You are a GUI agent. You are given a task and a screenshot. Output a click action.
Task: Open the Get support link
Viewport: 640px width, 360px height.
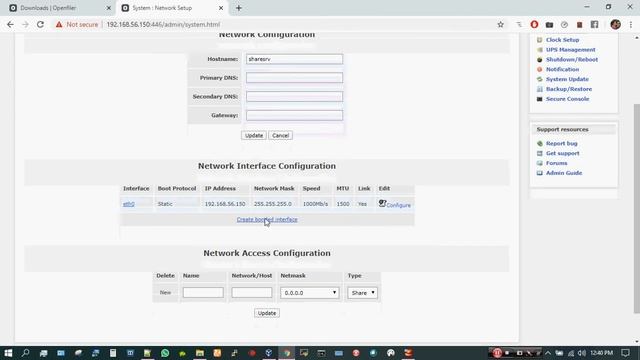[x=562, y=153]
